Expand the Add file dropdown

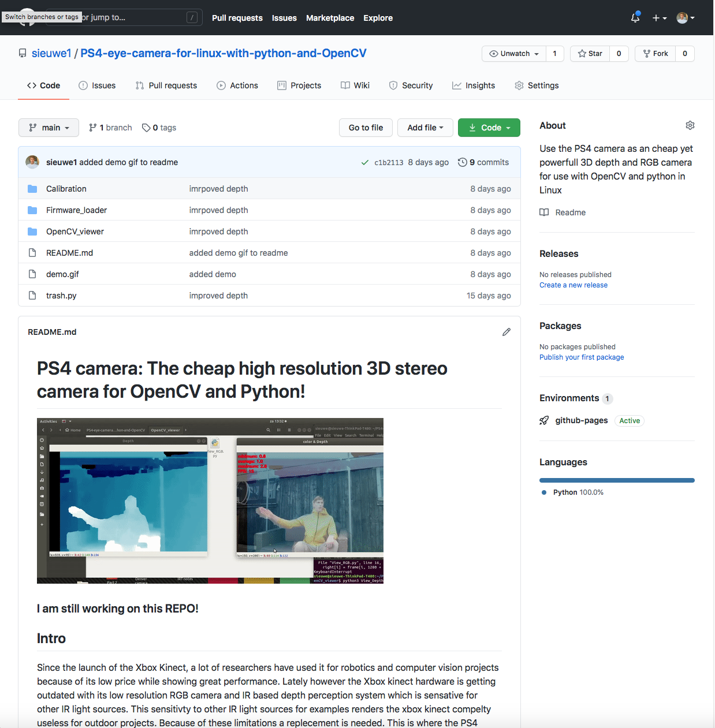(x=425, y=128)
